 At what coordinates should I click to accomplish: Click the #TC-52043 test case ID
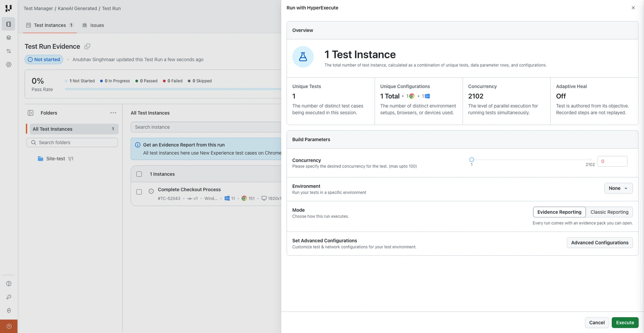[x=169, y=199]
